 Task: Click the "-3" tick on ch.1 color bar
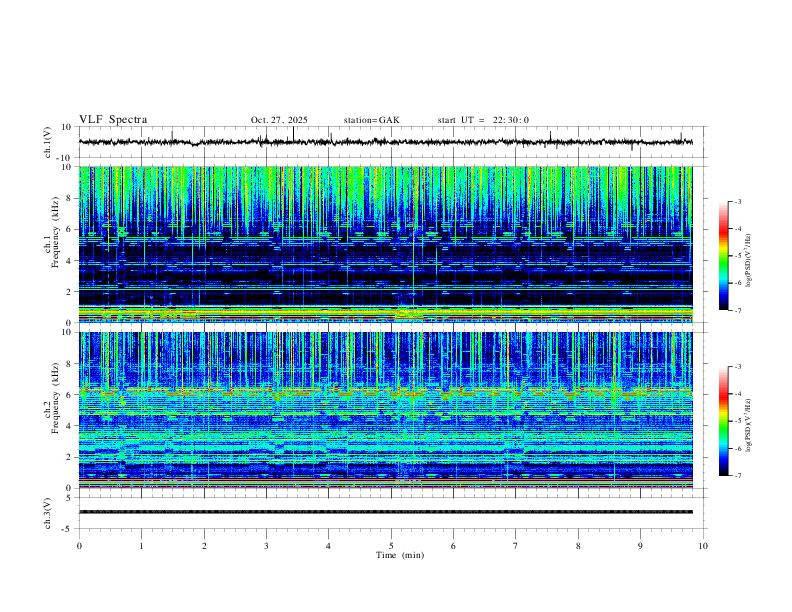(738, 201)
